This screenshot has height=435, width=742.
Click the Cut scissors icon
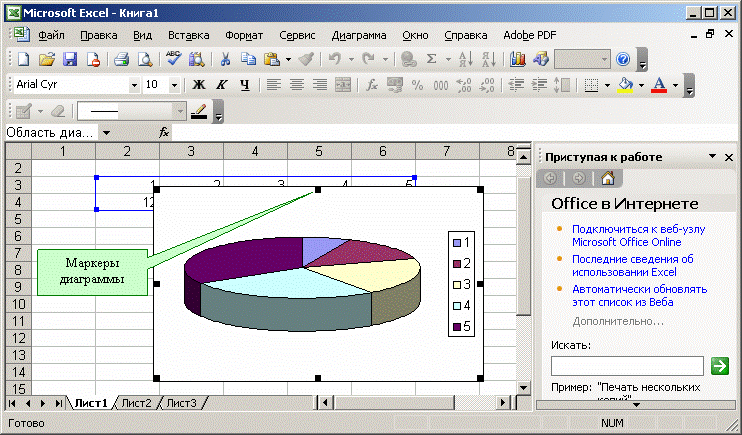pos(226,60)
